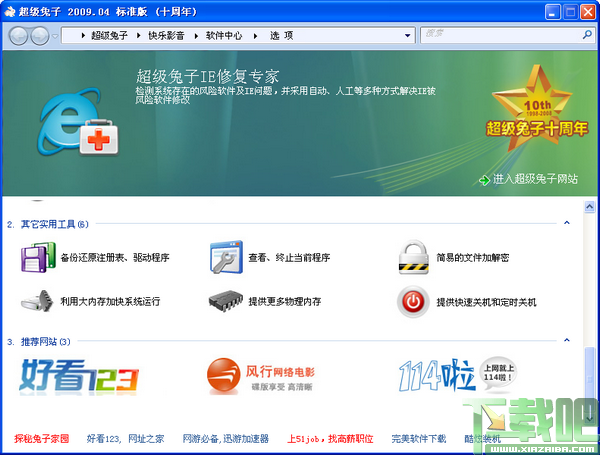The height and width of the screenshot is (455, 600).
Task: Open the 网游必备,迅游加速器 link
Action: click(226, 439)
